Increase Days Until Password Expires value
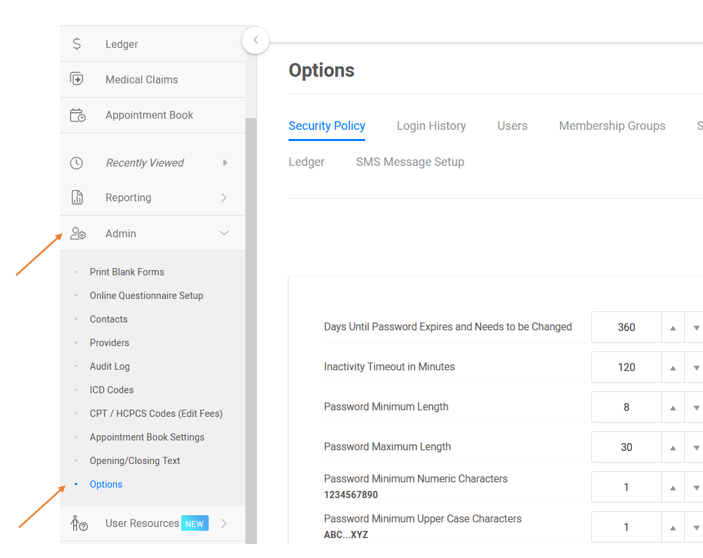The height and width of the screenshot is (558, 703). [x=673, y=328]
